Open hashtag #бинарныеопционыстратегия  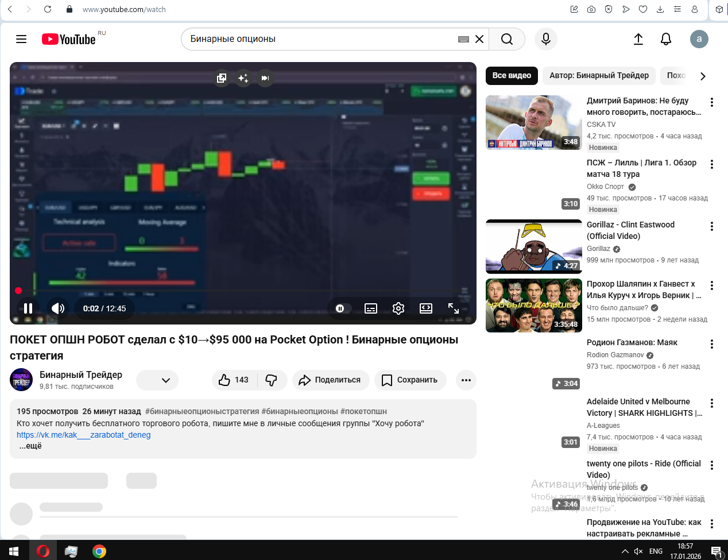pyautogui.click(x=202, y=411)
